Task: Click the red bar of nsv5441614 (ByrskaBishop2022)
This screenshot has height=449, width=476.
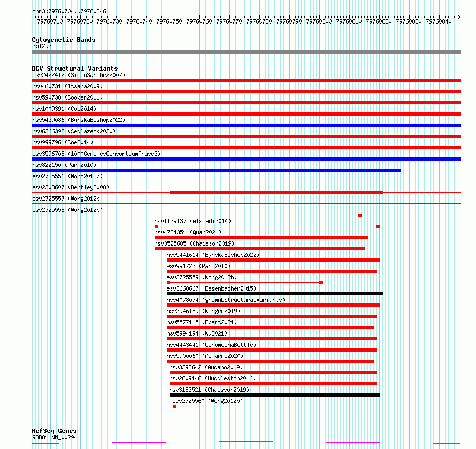Action: point(273,260)
